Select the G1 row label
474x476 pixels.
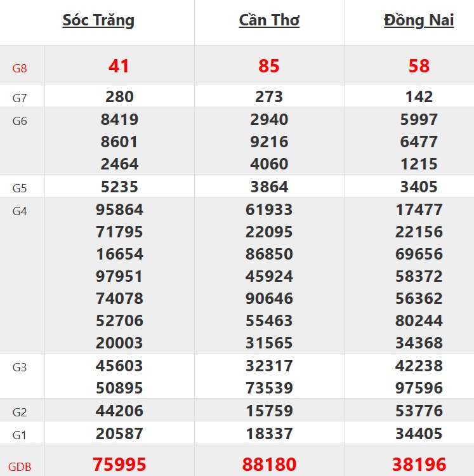pos(20,435)
